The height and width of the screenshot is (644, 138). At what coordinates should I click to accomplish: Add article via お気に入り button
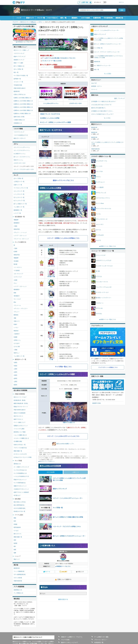(80, 572)
